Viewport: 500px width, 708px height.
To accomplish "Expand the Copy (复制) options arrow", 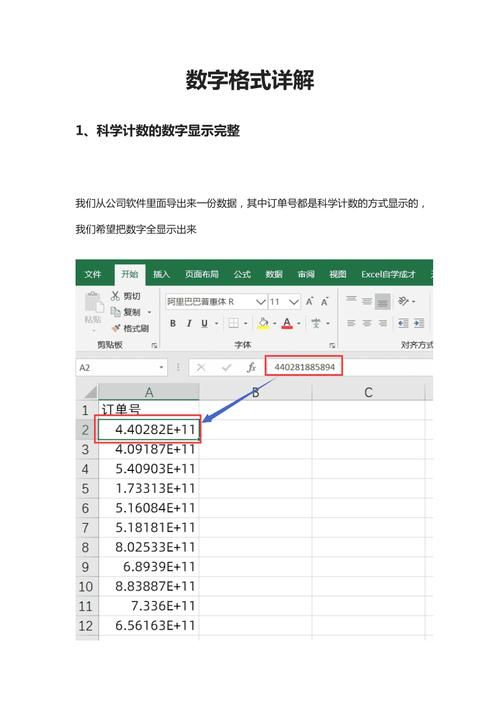I will click(x=150, y=312).
